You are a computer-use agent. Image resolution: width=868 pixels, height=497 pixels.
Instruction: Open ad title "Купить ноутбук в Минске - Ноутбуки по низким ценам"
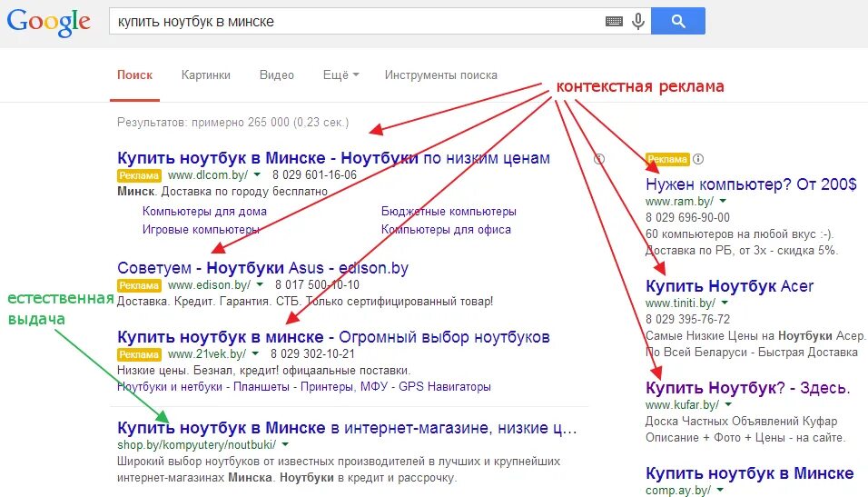[333, 158]
